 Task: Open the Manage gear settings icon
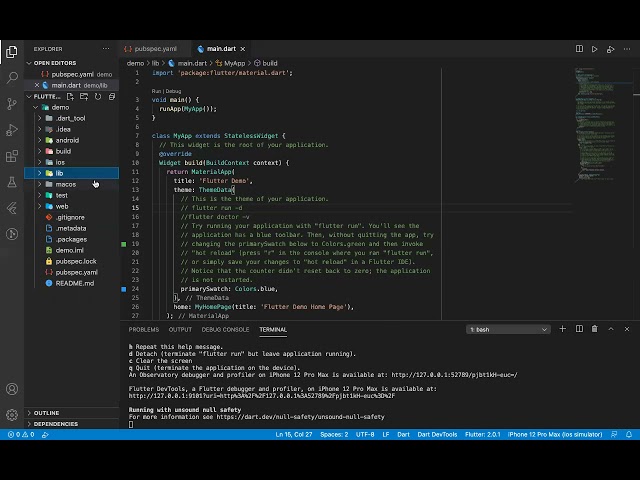click(x=12, y=414)
